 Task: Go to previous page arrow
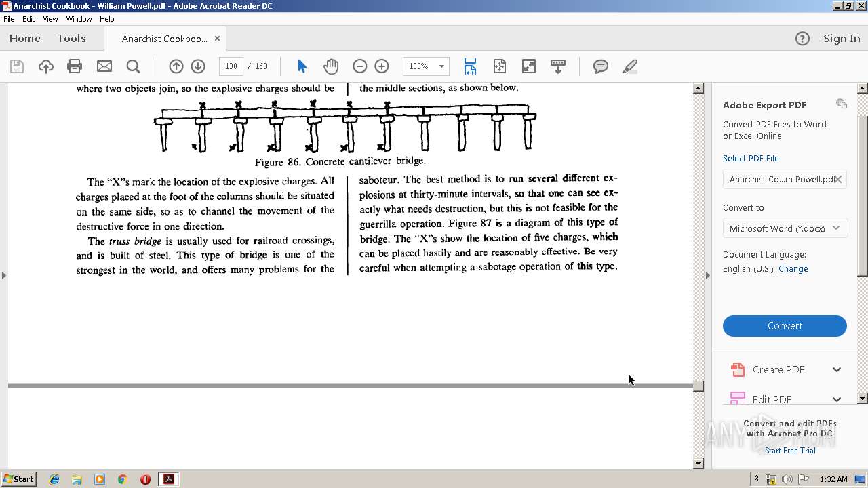(176, 66)
